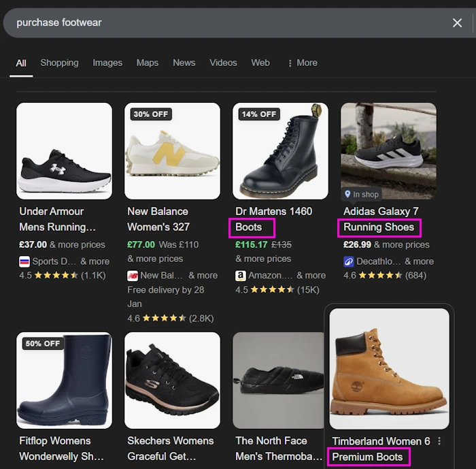Open New Balance Women's 327 title
Screen dimensions: 476x469
(x=158, y=219)
